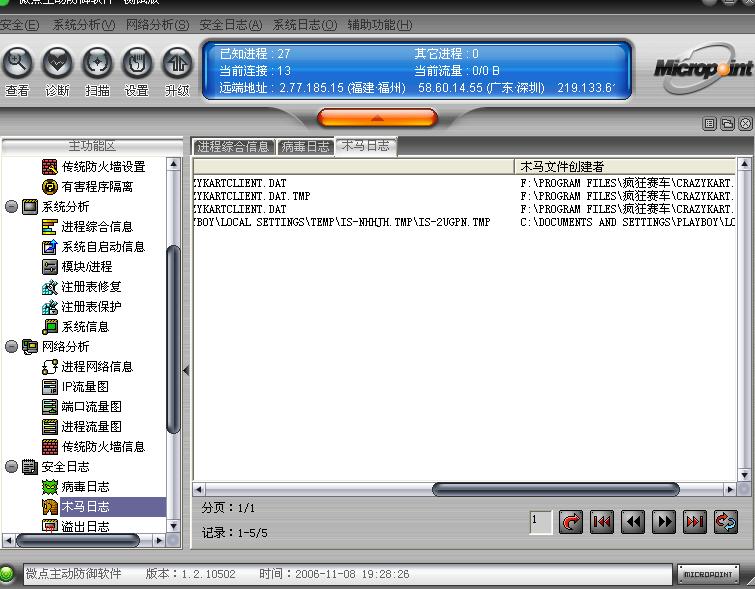Jump to last page of log
The image size is (755, 589).
pos(695,522)
